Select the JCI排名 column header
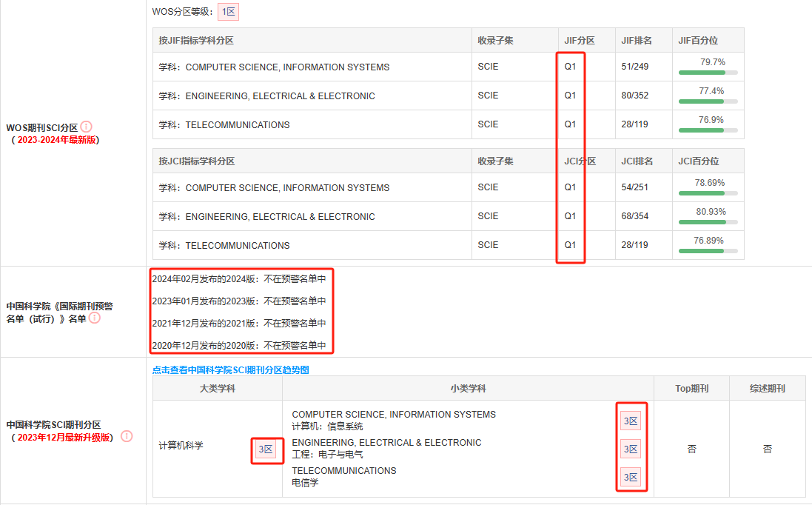The image size is (812, 505). 644,161
